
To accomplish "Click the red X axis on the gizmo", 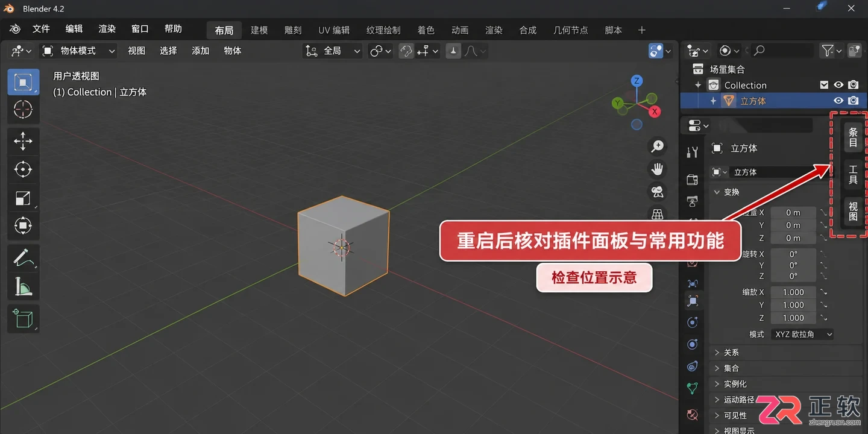I will click(655, 112).
